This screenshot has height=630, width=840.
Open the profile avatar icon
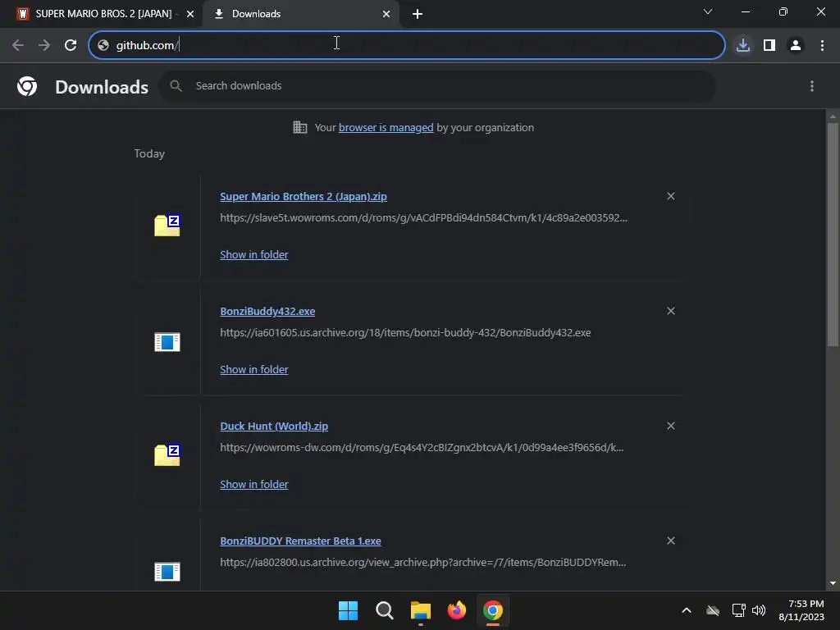pos(796,45)
